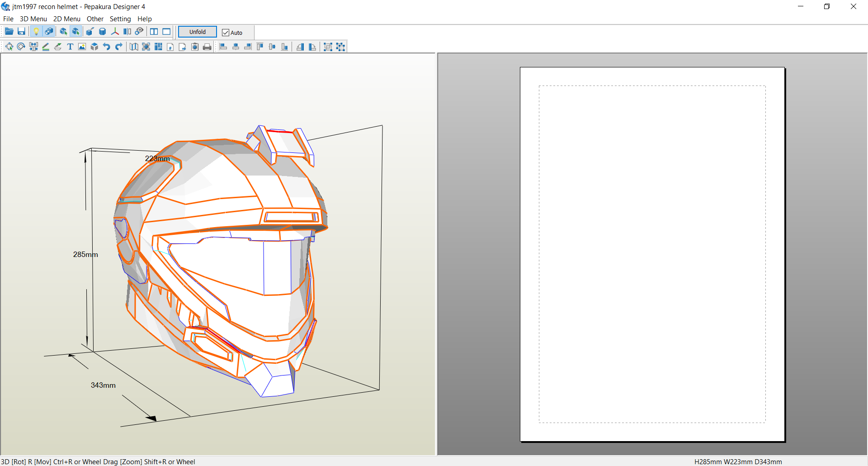
Task: Select the first cube-with-cursor selection tool
Action: point(63,32)
